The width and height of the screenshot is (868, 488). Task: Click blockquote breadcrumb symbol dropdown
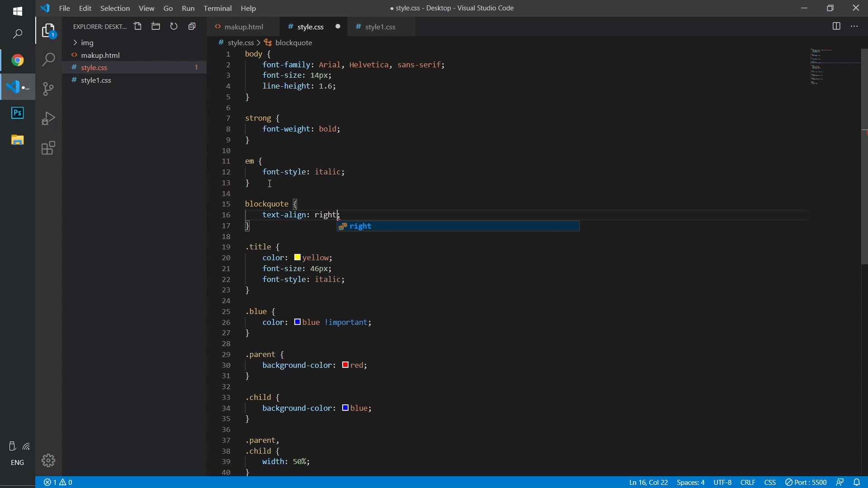(294, 43)
